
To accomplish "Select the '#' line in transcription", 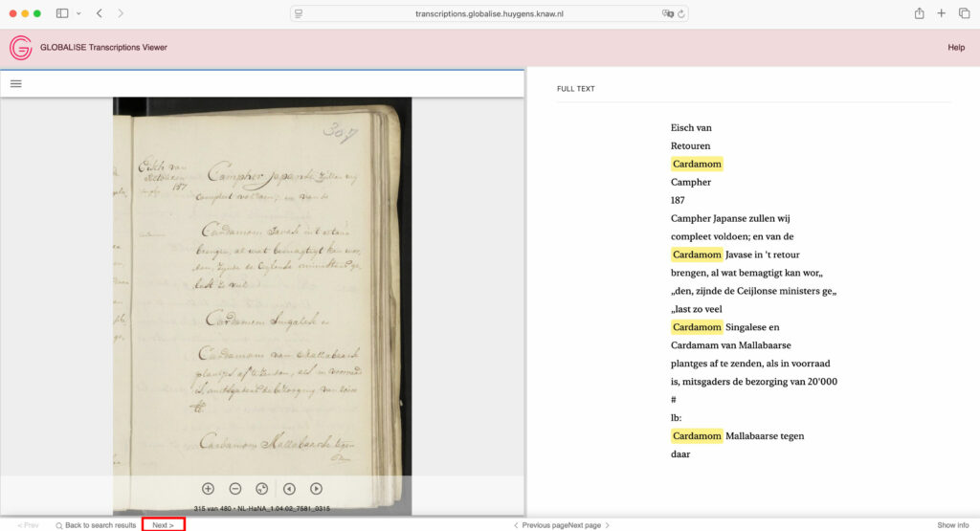I will (x=673, y=399).
